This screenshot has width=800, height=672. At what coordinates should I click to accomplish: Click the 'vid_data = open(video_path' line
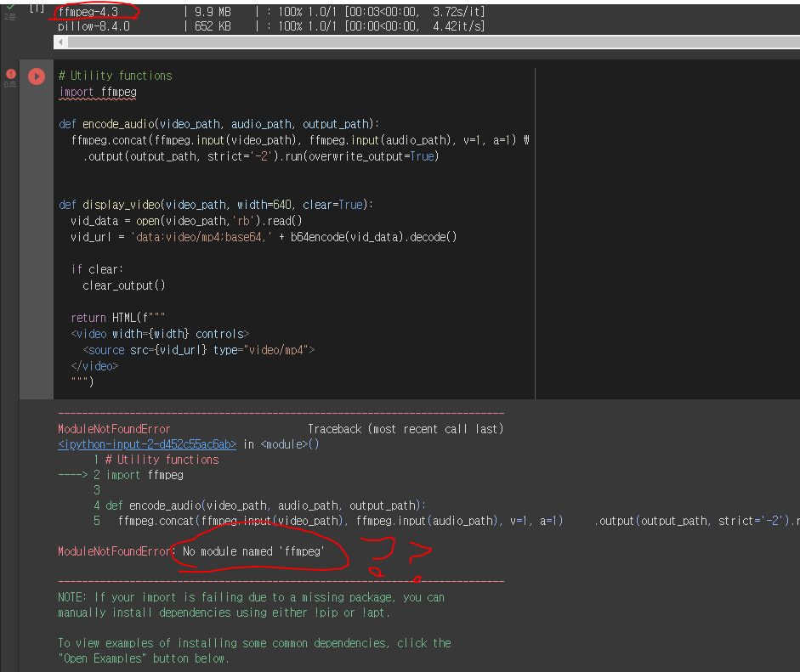186,221
